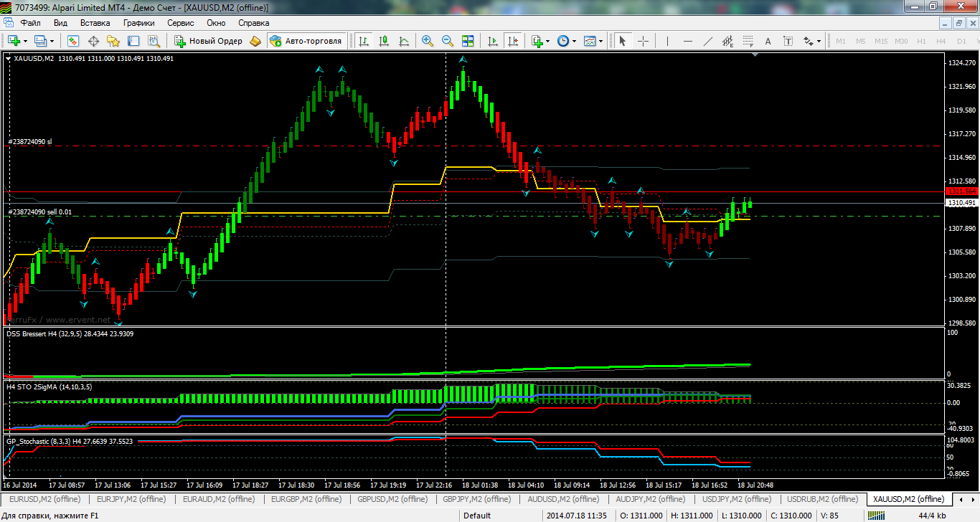The image size is (980, 522).
Task: Switch chart to line chart
Action: [404, 41]
